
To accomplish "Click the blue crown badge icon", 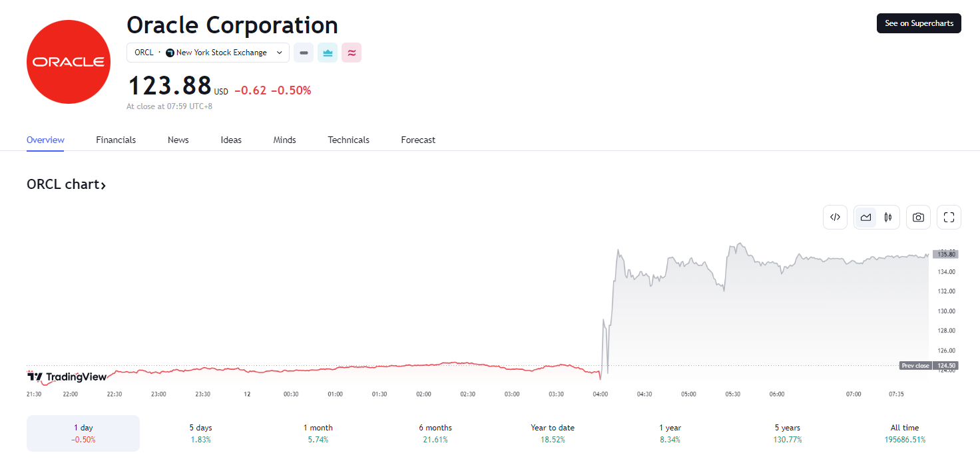I will click(x=328, y=53).
